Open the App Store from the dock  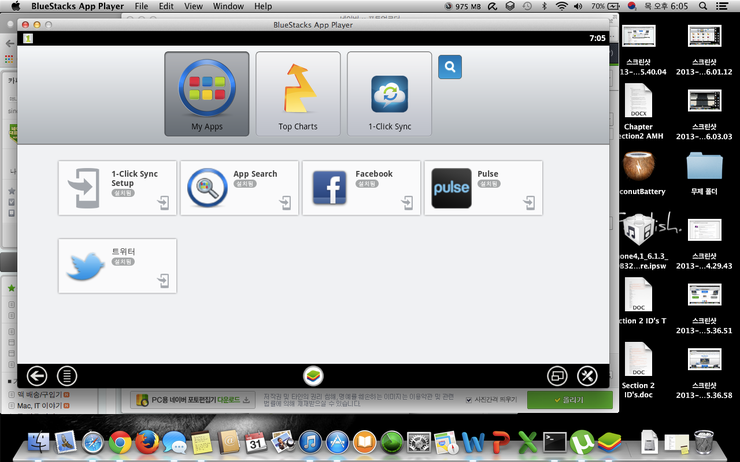click(x=337, y=443)
